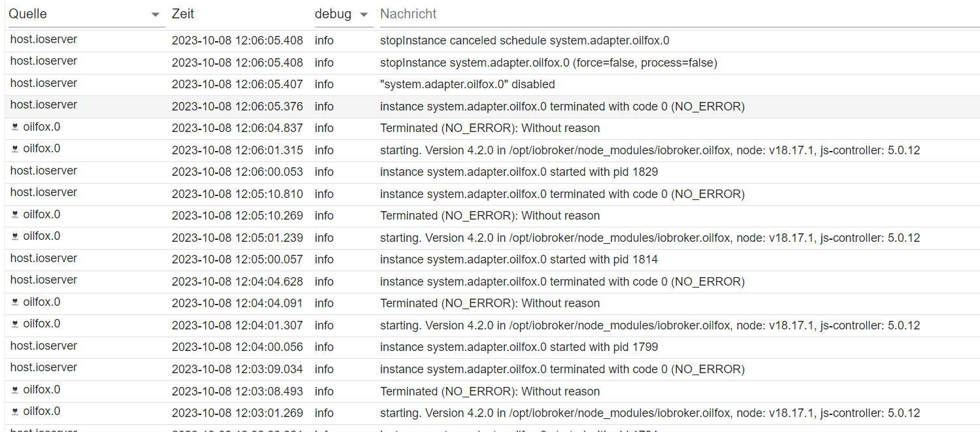Click oilfox icon in 12:05:10.269 row
980x432 pixels.
[x=15, y=215]
